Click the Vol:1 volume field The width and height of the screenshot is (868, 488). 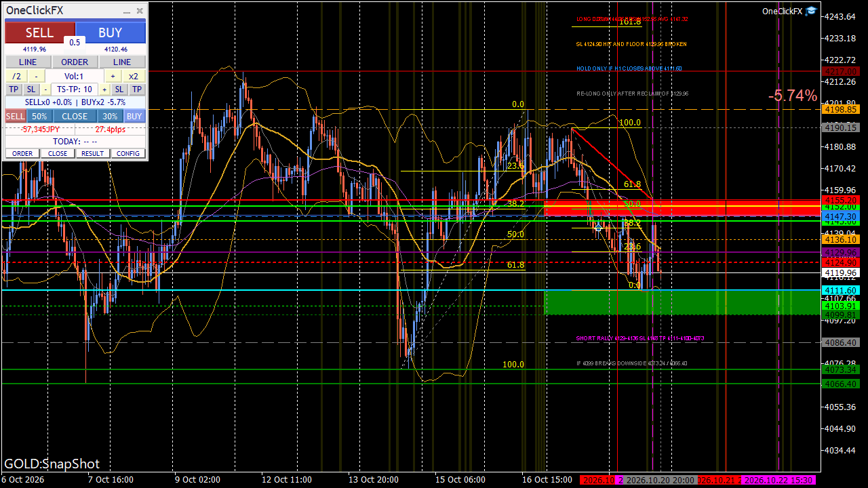75,76
